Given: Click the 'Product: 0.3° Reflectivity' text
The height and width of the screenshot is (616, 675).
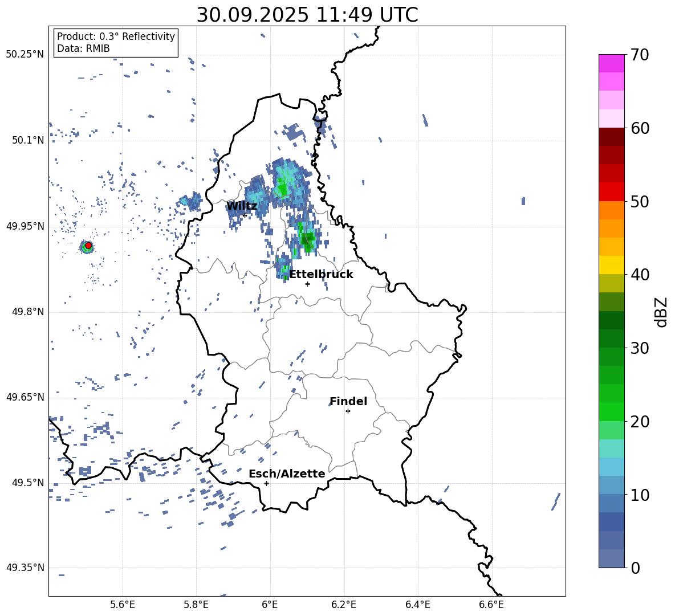Looking at the screenshot, I should [x=116, y=36].
